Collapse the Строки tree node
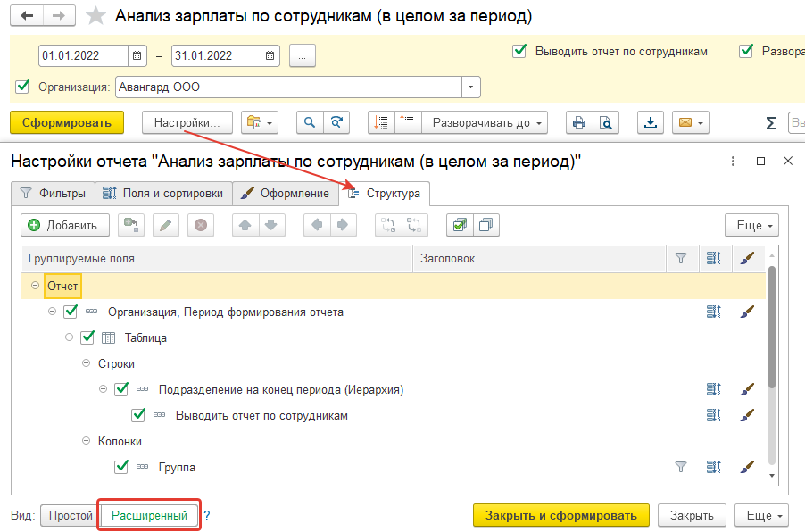The image size is (805, 532). (x=87, y=364)
